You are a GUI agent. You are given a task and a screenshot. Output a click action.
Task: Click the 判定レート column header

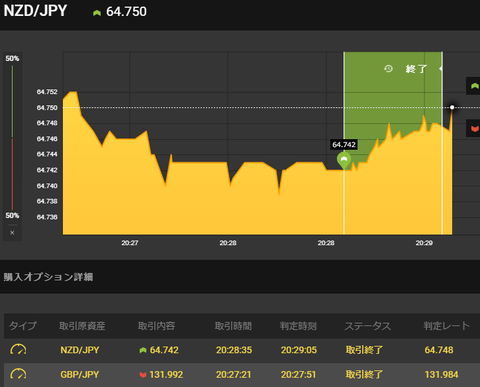(447, 326)
